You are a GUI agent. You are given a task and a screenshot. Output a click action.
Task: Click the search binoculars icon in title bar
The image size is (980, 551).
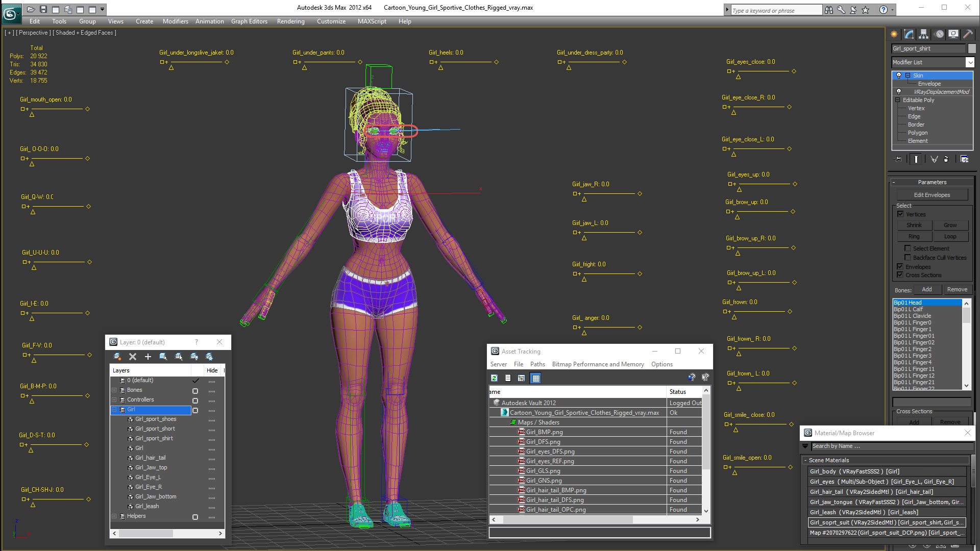(829, 10)
